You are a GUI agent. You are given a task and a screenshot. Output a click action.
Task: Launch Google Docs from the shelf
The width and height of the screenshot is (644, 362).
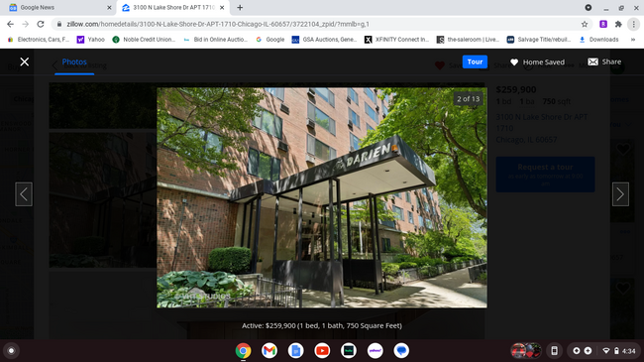point(295,350)
